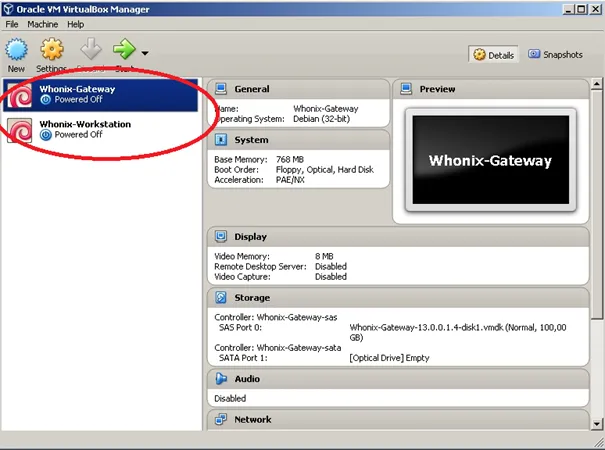Click the details pane scroll down arrow
The image size is (605, 450).
pyautogui.click(x=597, y=424)
